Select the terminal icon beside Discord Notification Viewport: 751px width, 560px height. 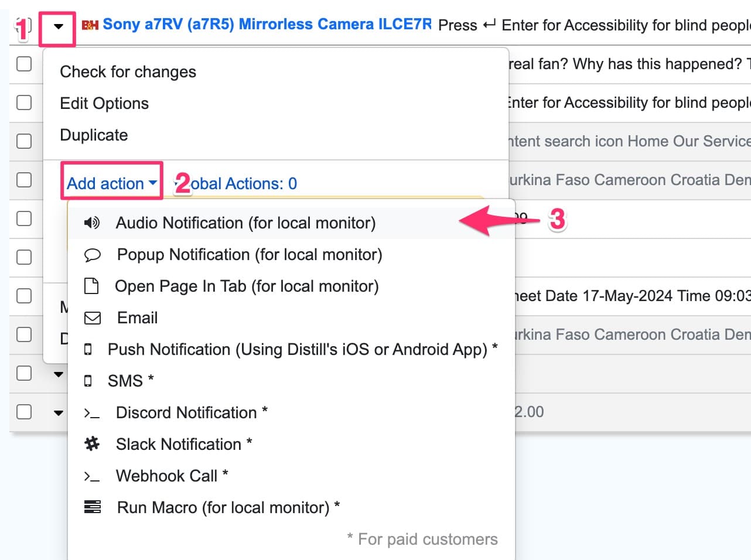pyautogui.click(x=92, y=412)
